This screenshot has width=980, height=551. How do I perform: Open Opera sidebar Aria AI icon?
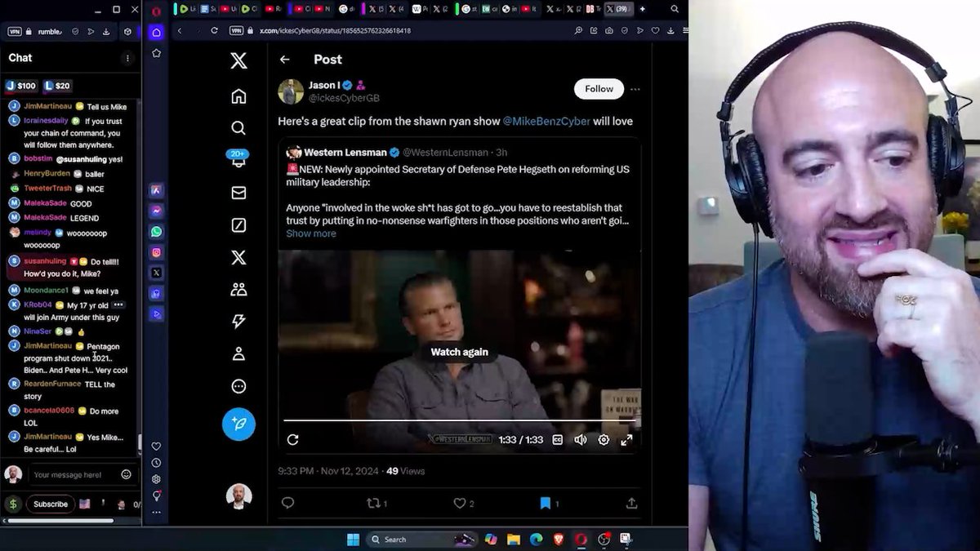(156, 189)
